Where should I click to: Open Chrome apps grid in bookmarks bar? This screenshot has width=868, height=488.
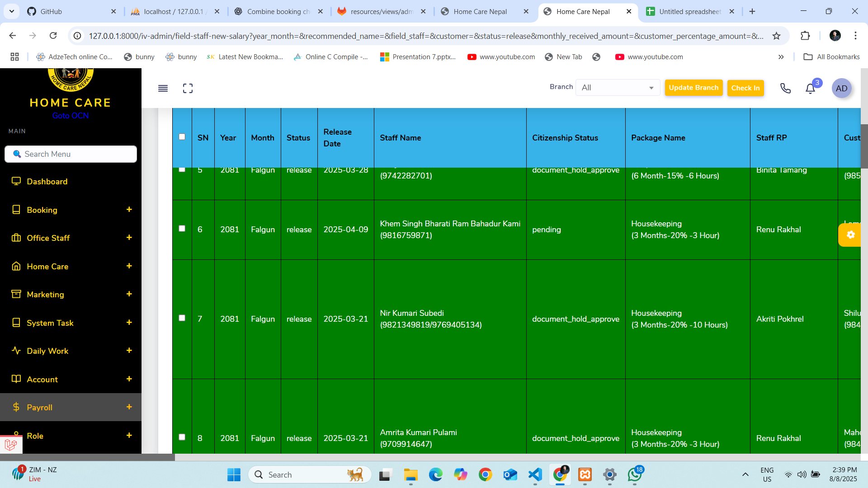click(x=14, y=57)
